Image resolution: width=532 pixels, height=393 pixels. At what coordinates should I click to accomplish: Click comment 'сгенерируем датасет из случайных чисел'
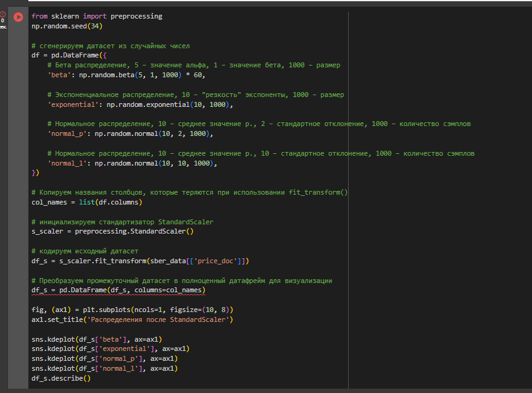[x=110, y=46]
